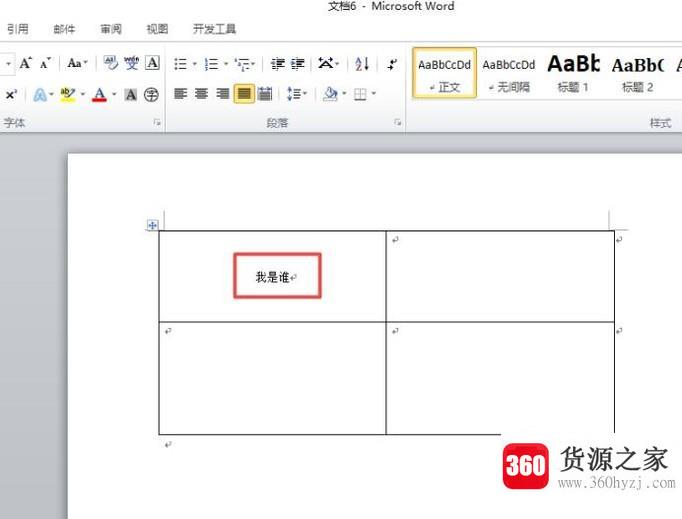Apply bulleted list formatting

tap(181, 64)
